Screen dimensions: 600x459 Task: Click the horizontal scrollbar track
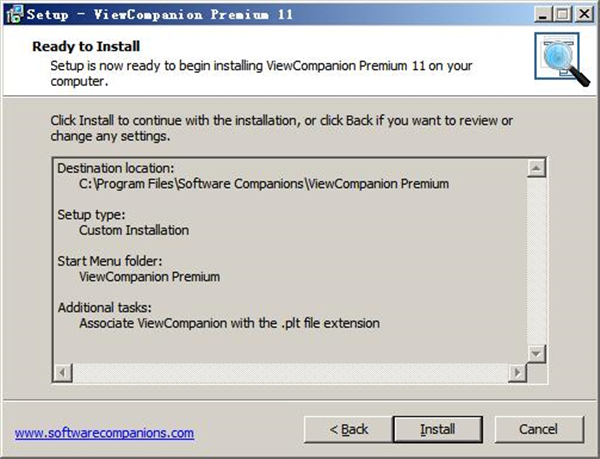[x=292, y=372]
